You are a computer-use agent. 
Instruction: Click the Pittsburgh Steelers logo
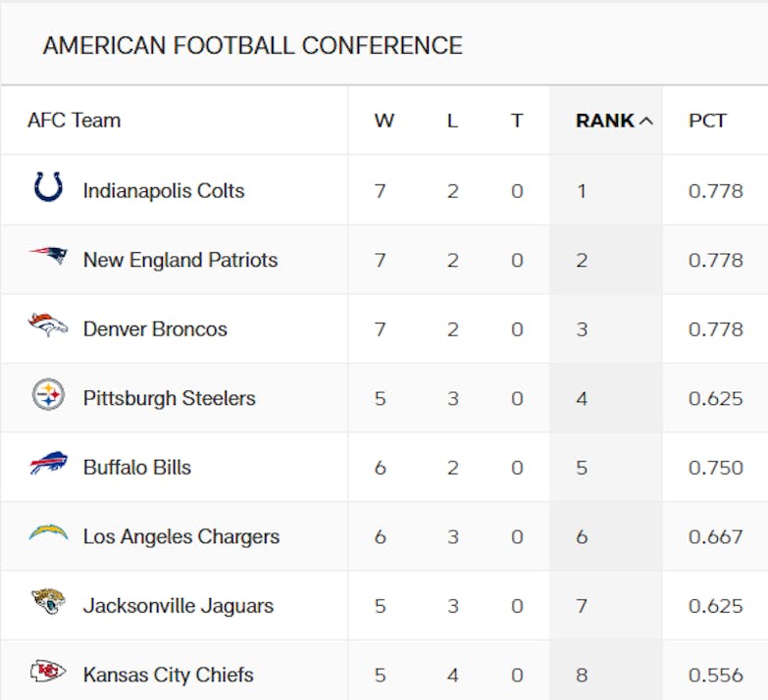(x=48, y=396)
